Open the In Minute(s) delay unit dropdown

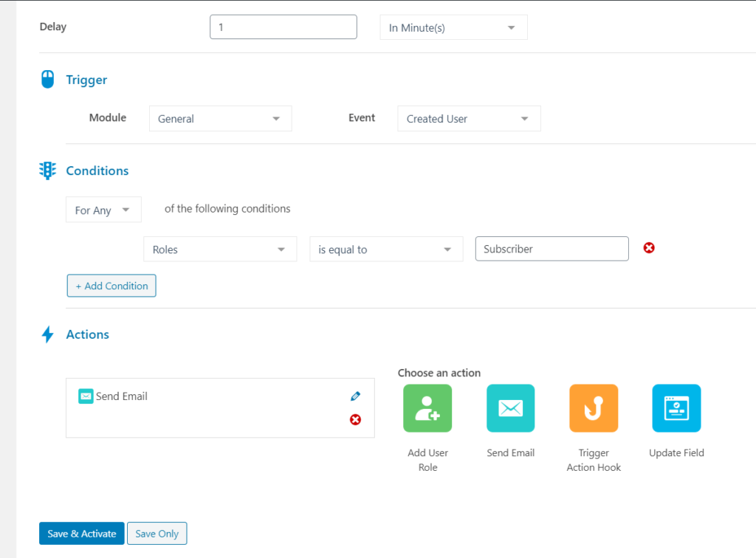(x=454, y=27)
